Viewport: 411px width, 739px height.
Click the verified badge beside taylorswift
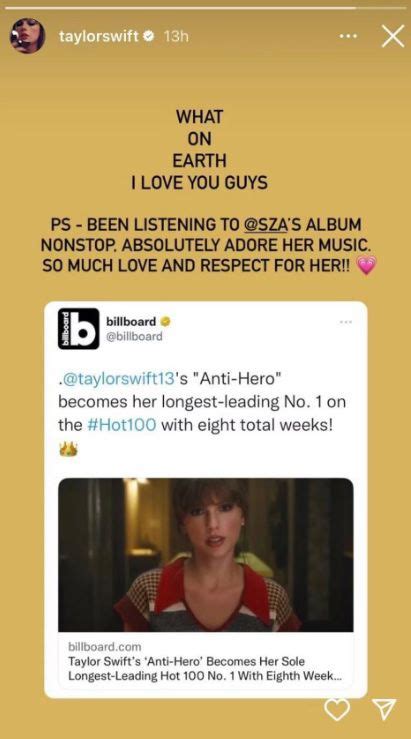150,36
